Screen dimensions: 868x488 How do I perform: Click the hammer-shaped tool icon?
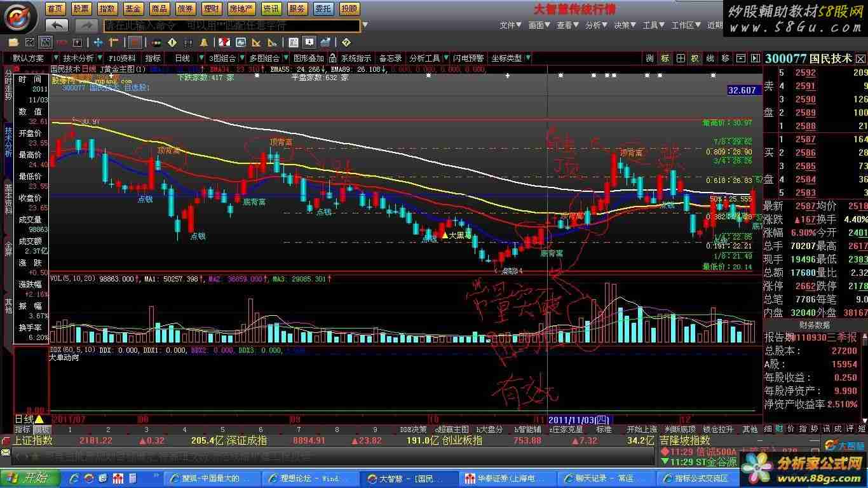114,43
